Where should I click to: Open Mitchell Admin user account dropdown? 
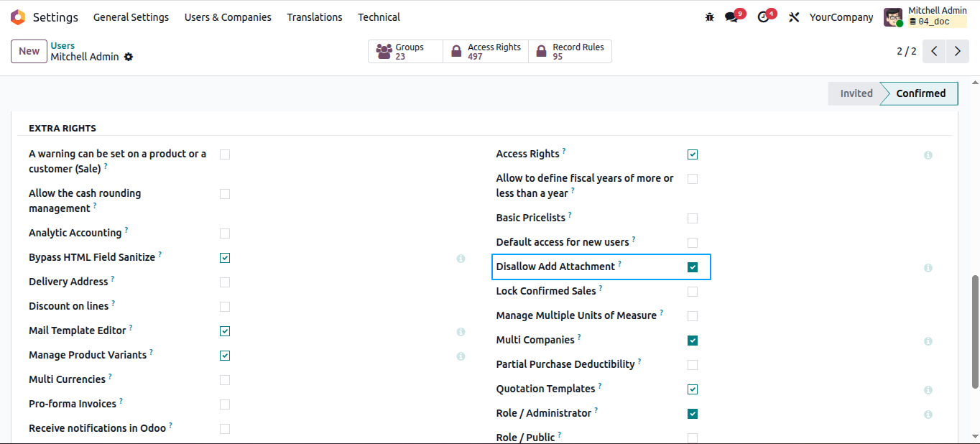(925, 17)
